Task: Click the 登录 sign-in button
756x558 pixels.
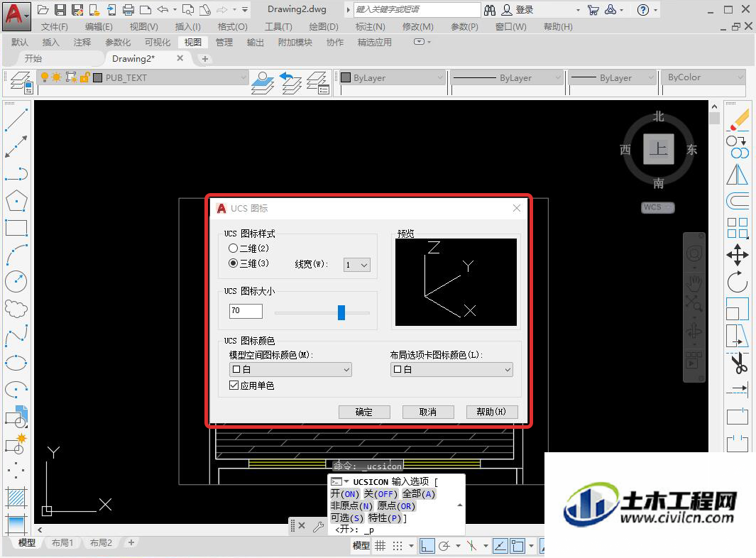Action: pos(517,10)
